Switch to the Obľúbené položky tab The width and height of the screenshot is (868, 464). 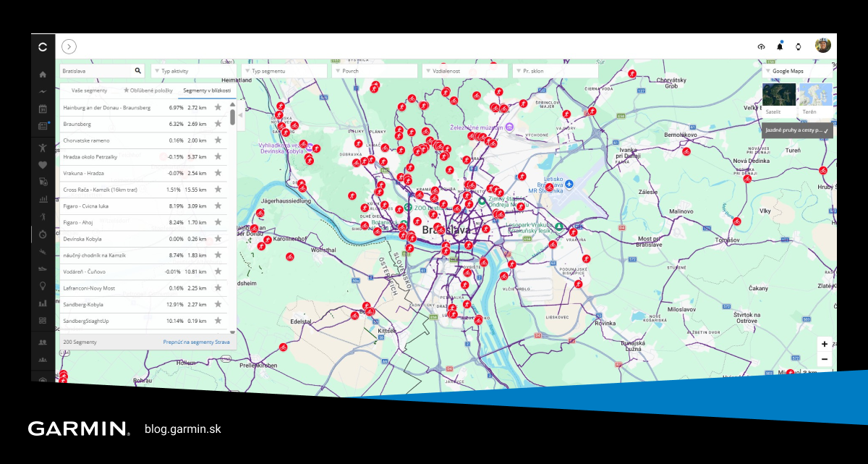coord(148,90)
